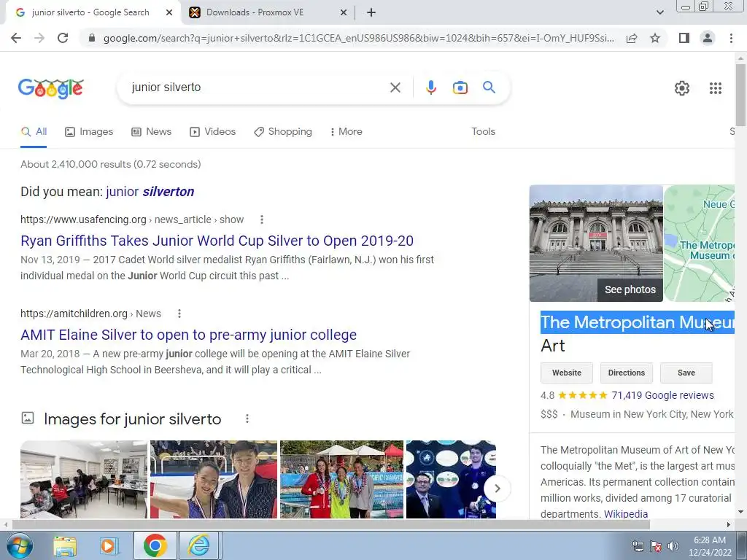Close the Google Search tab
Viewport: 747px width, 560px height.
pyautogui.click(x=169, y=12)
